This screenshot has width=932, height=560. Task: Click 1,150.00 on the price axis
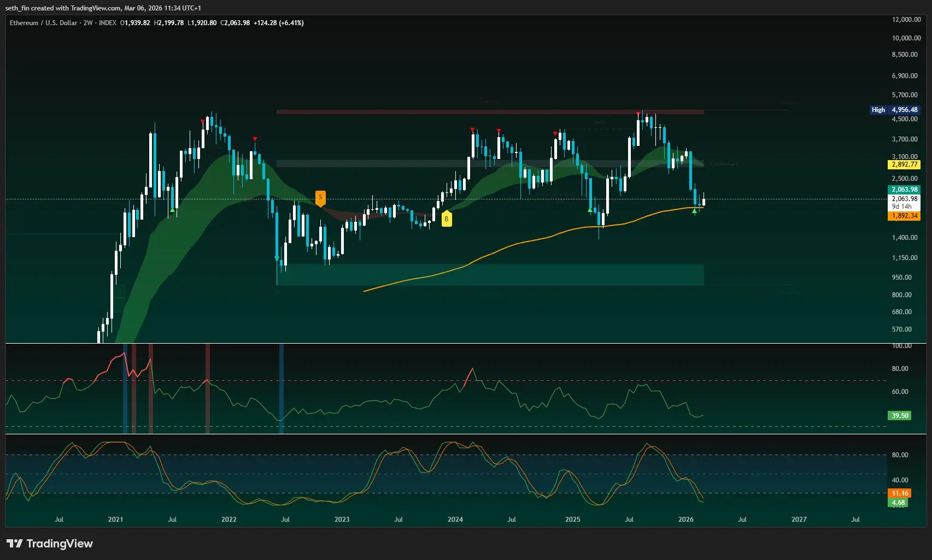pos(905,258)
